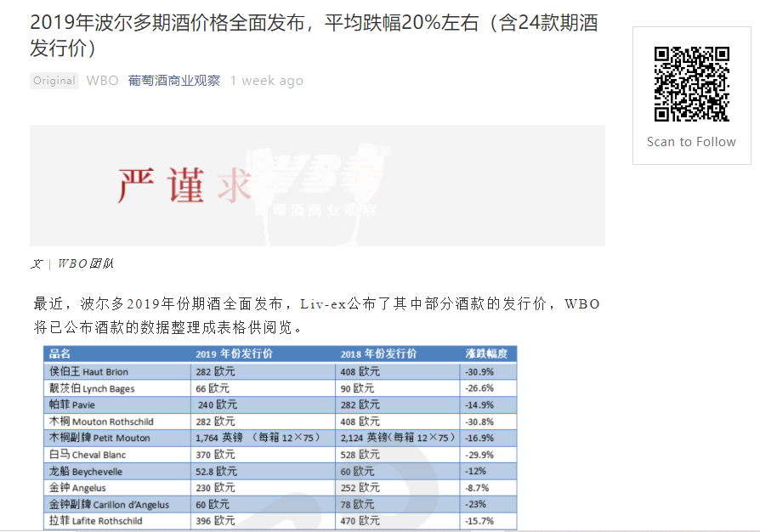Screen dimensions: 760x532
Task: Click the -16.9% value for Petit Mouton
Action: [479, 439]
